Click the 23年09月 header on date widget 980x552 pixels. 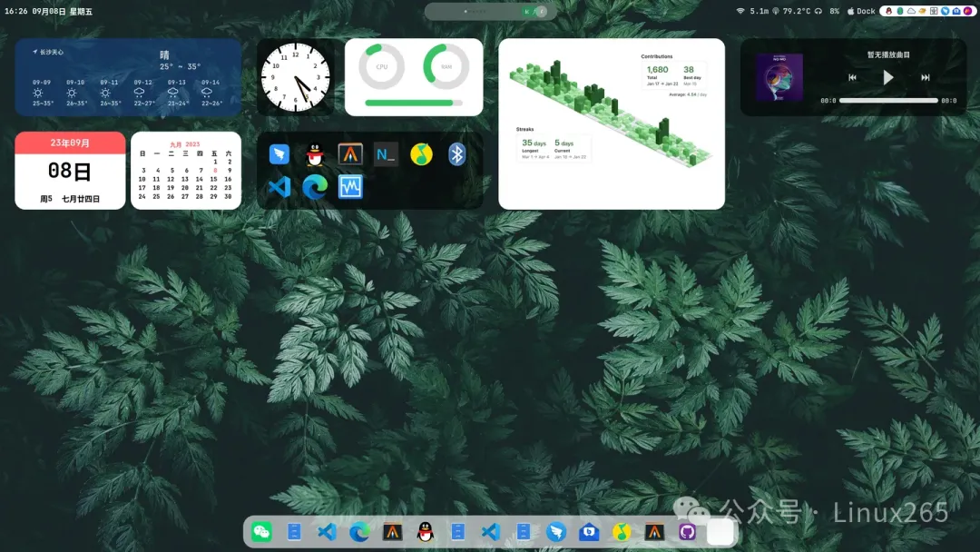point(70,143)
